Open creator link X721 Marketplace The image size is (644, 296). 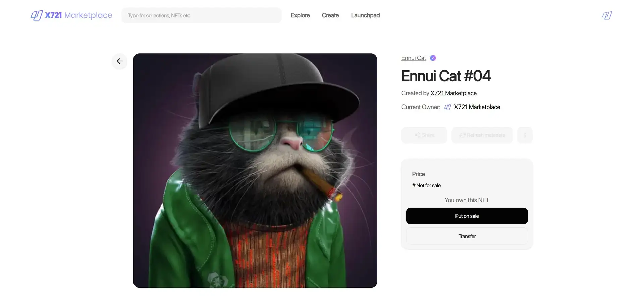point(453,93)
